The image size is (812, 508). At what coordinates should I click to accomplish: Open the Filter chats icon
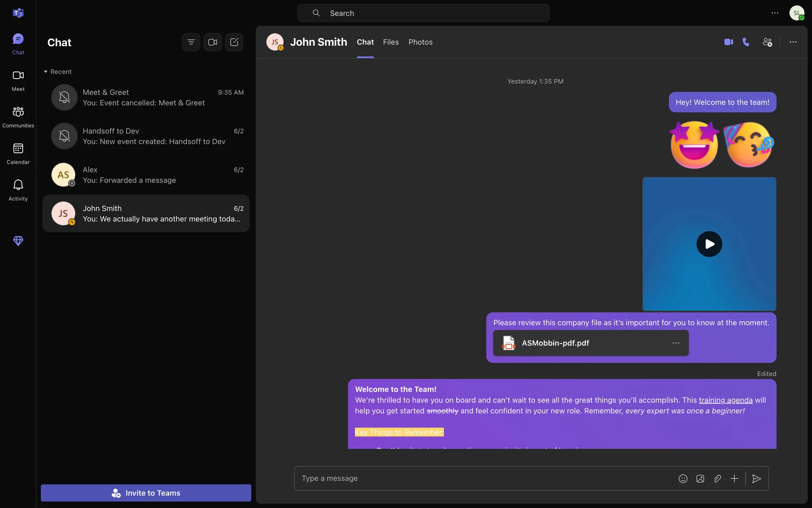tap(191, 42)
